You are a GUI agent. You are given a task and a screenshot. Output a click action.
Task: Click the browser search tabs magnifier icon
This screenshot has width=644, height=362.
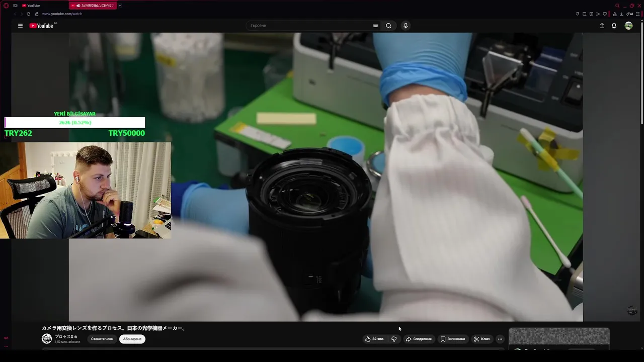point(617,6)
